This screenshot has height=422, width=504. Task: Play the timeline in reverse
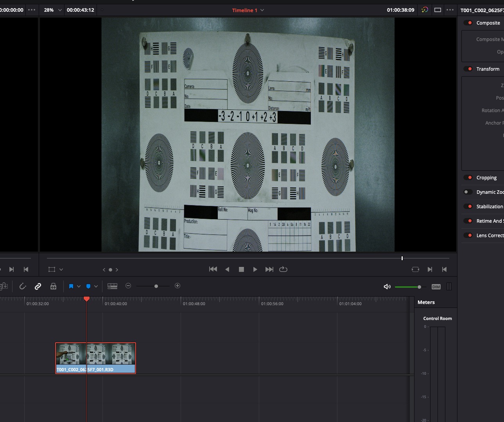pyautogui.click(x=227, y=269)
